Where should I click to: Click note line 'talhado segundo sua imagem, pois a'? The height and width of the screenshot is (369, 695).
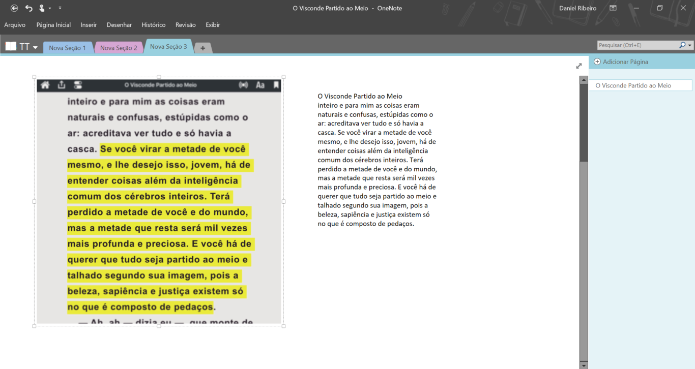coord(373,206)
